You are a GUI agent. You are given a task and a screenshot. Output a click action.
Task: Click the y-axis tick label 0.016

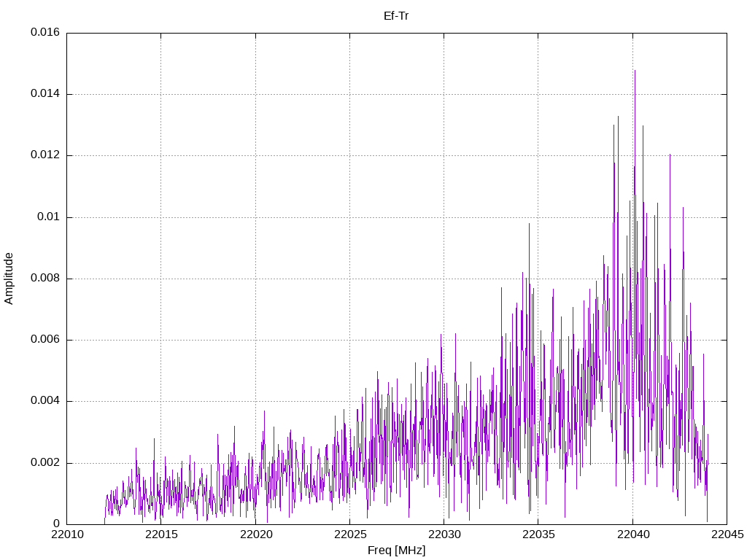(x=45, y=32)
